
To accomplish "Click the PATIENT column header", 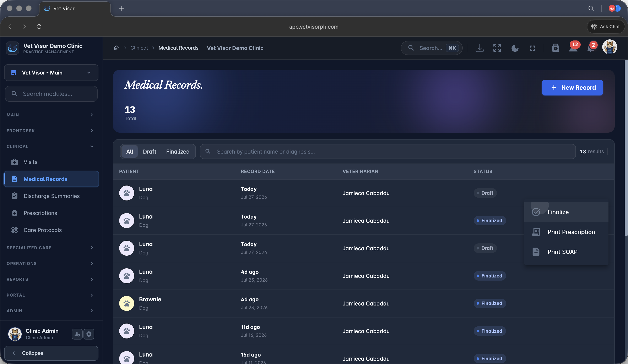I will (129, 171).
